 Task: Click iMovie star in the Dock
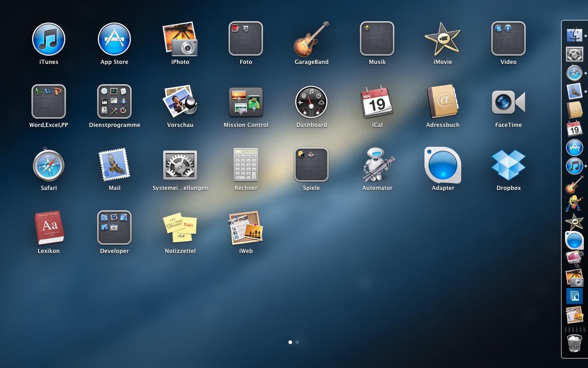point(574,222)
